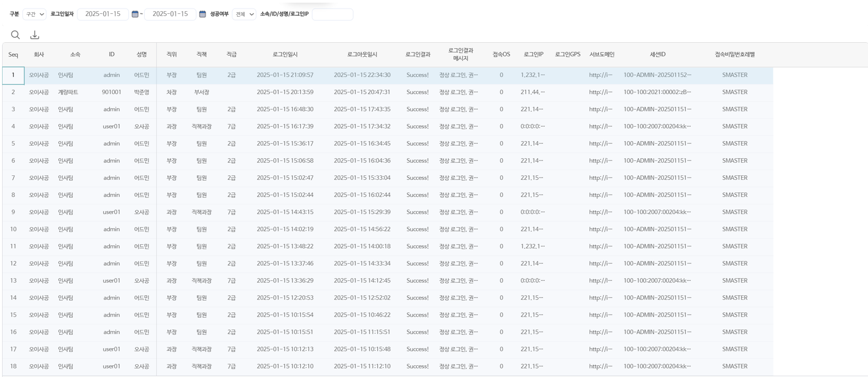Select Seq number 18 cell

[x=13, y=366]
